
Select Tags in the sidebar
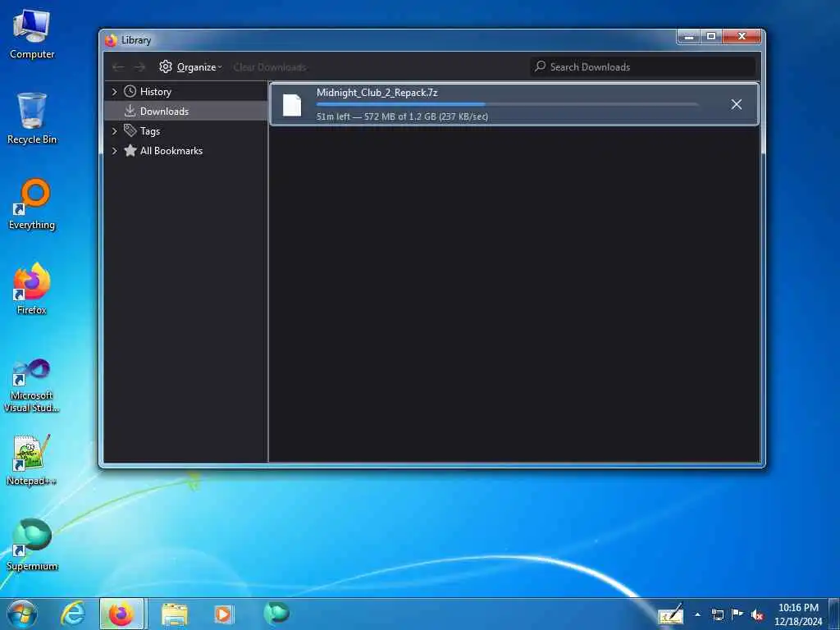(x=185, y=130)
